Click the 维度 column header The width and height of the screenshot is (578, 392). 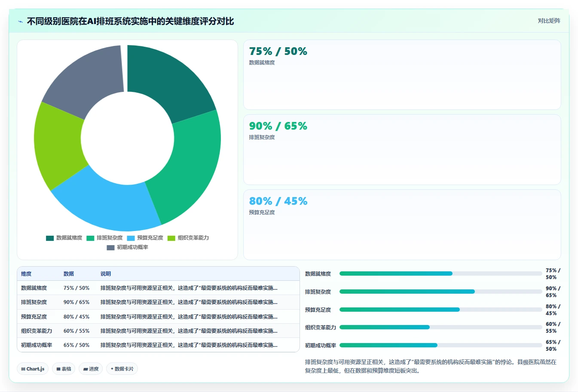coord(26,274)
